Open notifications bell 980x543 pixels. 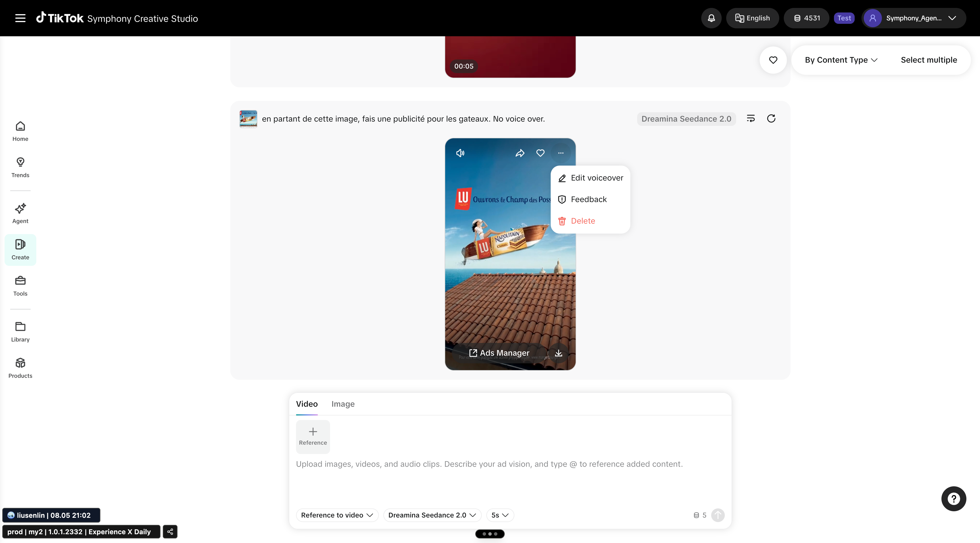click(x=711, y=18)
